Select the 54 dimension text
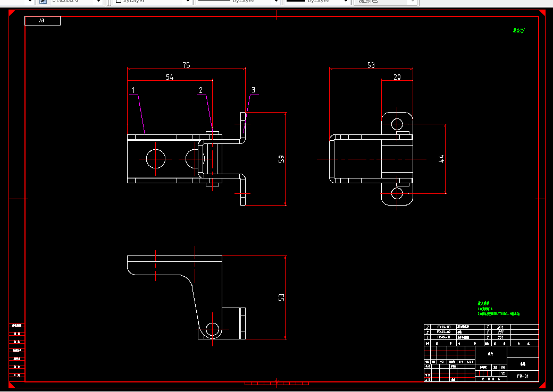 (x=170, y=77)
